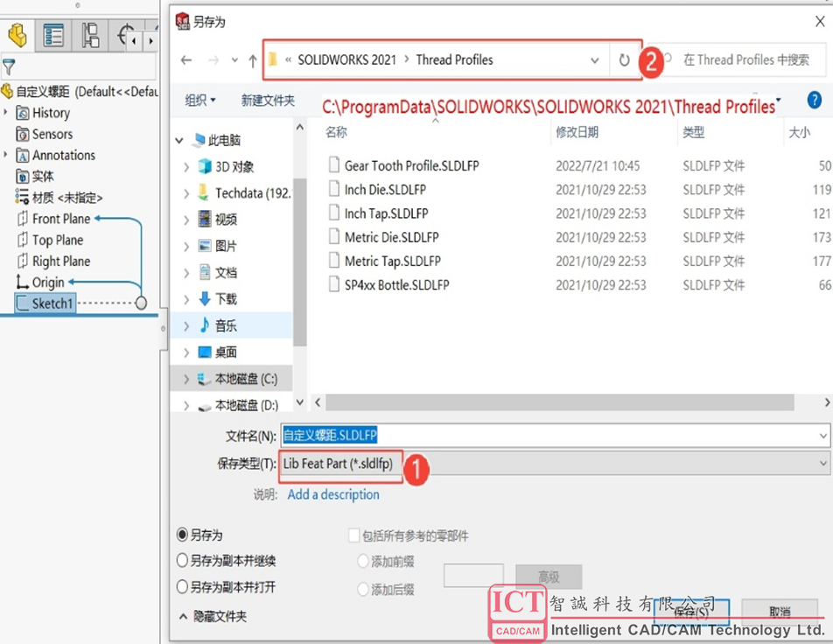The image size is (833, 644).
Task: Open the 组织 menu
Action: click(200, 100)
